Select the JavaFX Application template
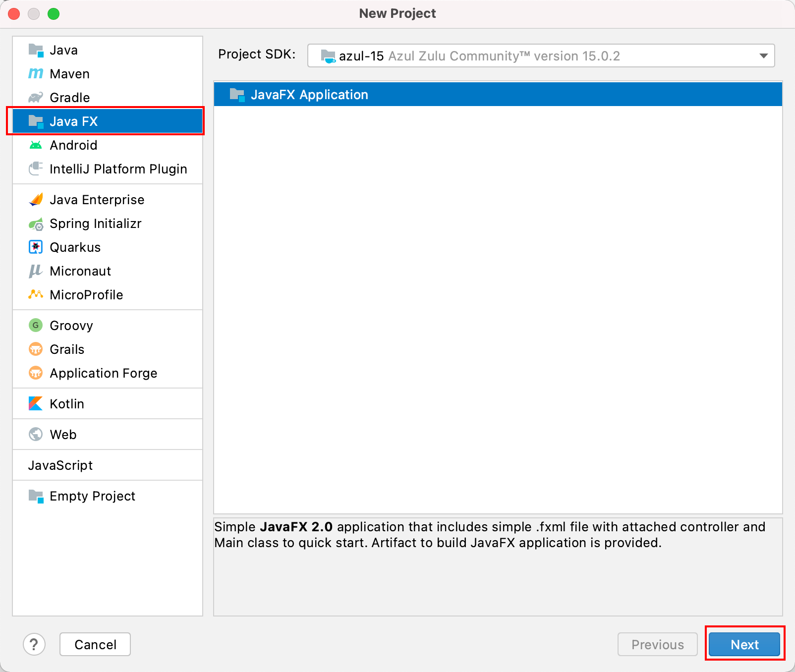Viewport: 795px width, 672px height. [x=310, y=94]
